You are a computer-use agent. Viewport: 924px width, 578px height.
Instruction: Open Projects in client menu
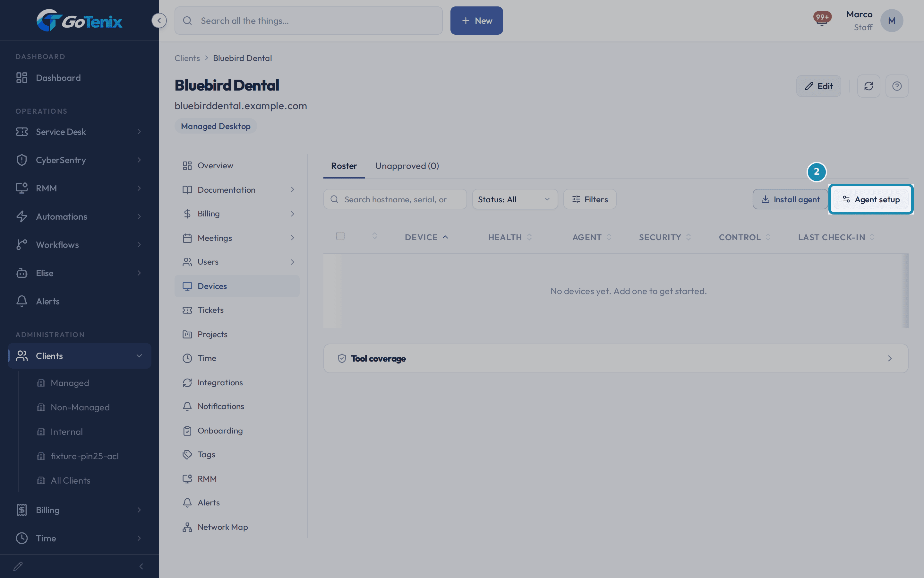(x=237, y=334)
